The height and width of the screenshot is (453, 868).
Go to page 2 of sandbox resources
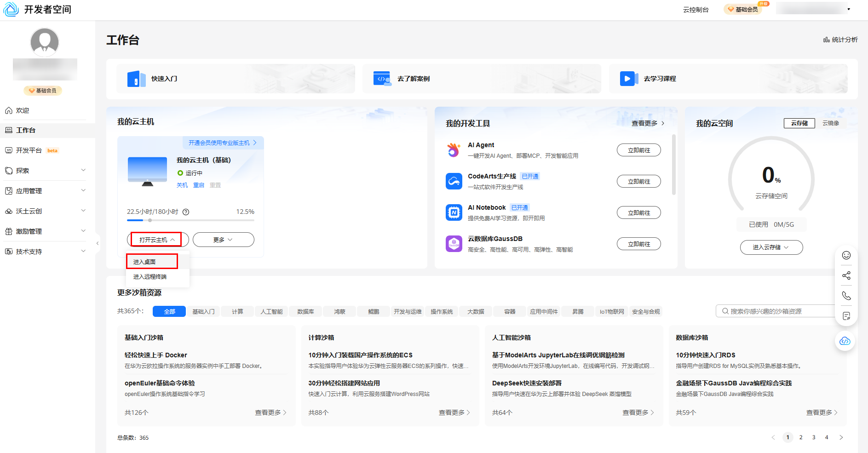pyautogui.click(x=801, y=437)
